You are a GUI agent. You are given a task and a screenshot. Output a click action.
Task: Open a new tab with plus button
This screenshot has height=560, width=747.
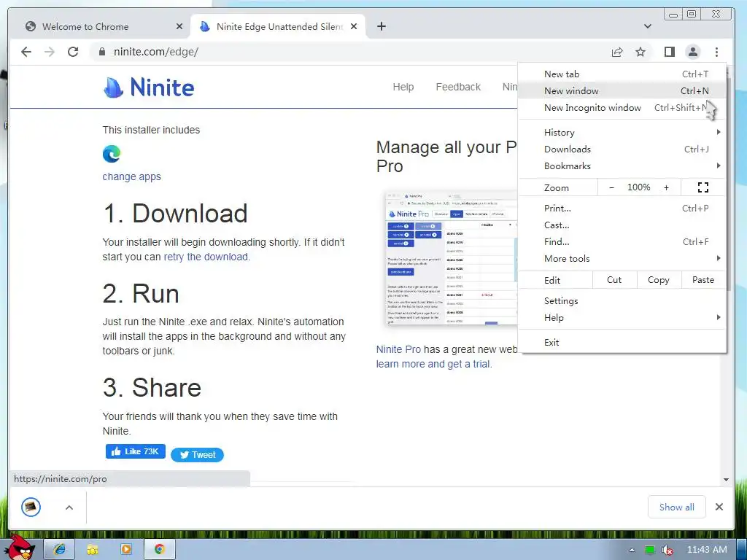click(381, 26)
